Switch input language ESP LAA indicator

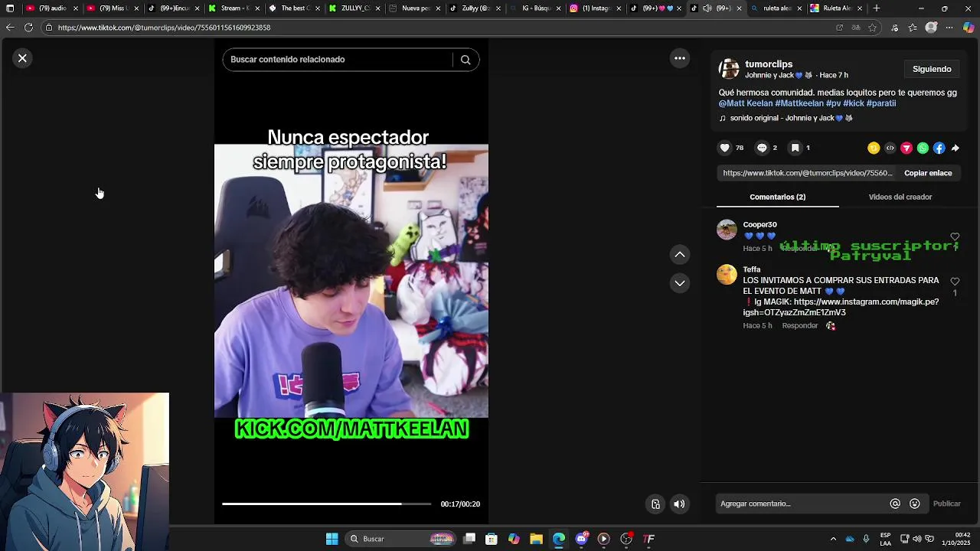coord(885,539)
